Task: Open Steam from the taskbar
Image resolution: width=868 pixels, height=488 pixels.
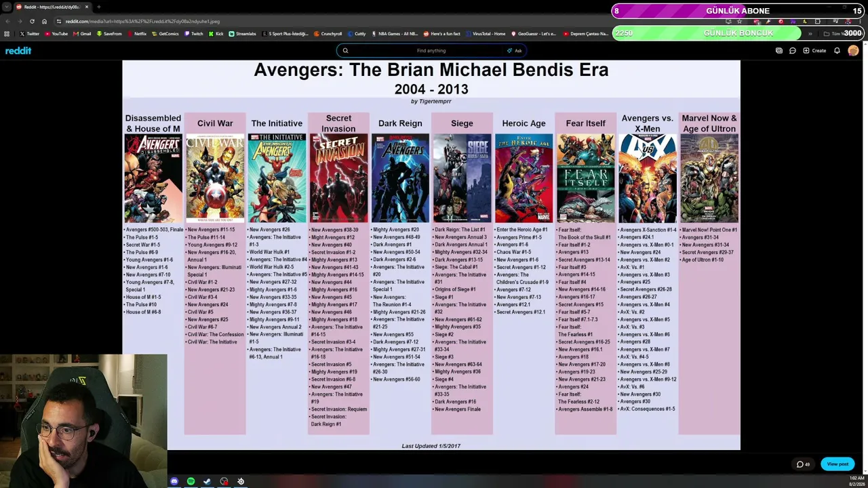Action: [x=208, y=481]
